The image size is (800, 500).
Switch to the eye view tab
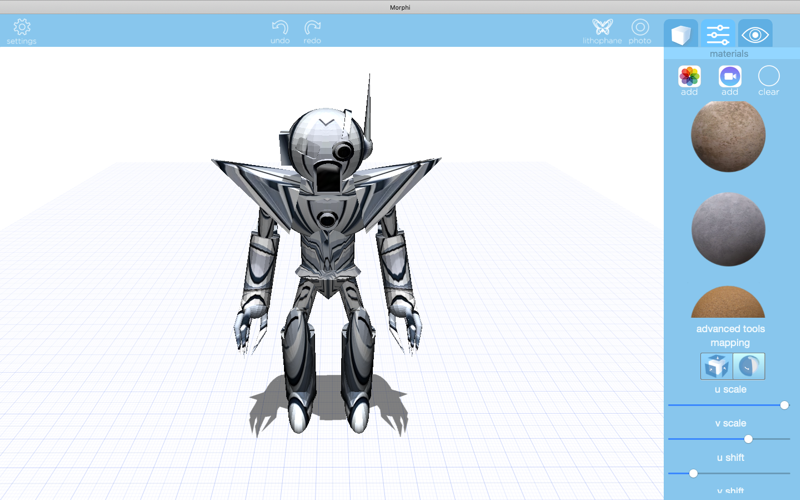point(755,34)
